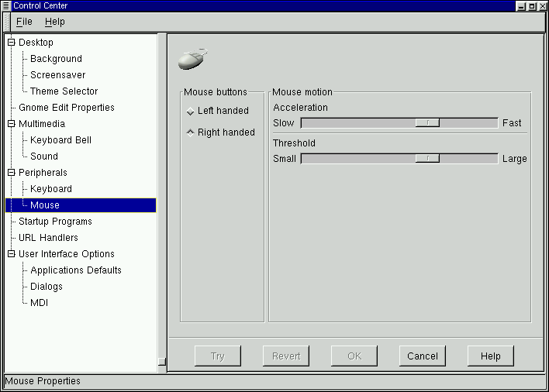
Task: Click the Fast label beside Acceleration slider
Action: pos(512,123)
